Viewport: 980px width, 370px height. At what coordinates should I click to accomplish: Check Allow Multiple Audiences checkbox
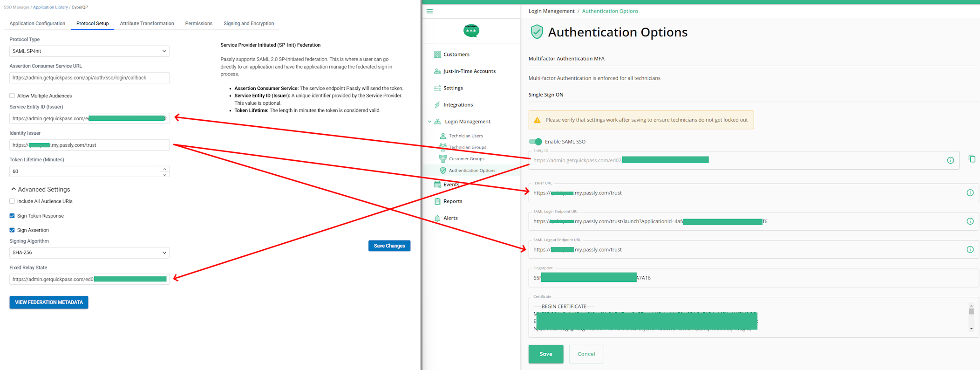point(12,96)
